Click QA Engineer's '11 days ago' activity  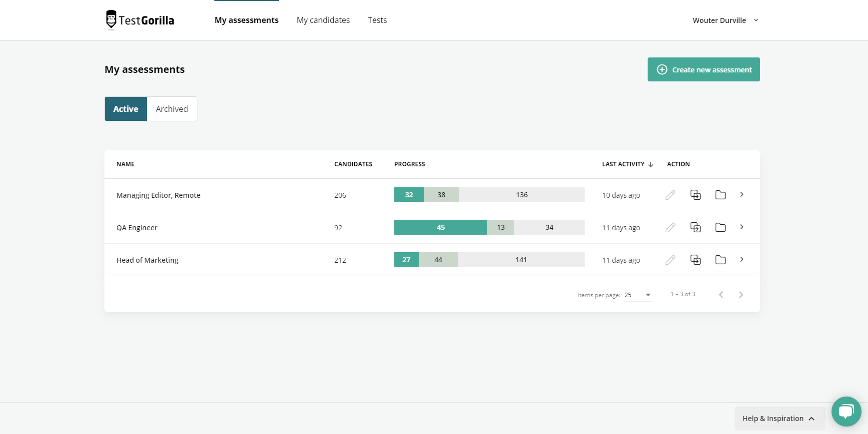pyautogui.click(x=621, y=228)
